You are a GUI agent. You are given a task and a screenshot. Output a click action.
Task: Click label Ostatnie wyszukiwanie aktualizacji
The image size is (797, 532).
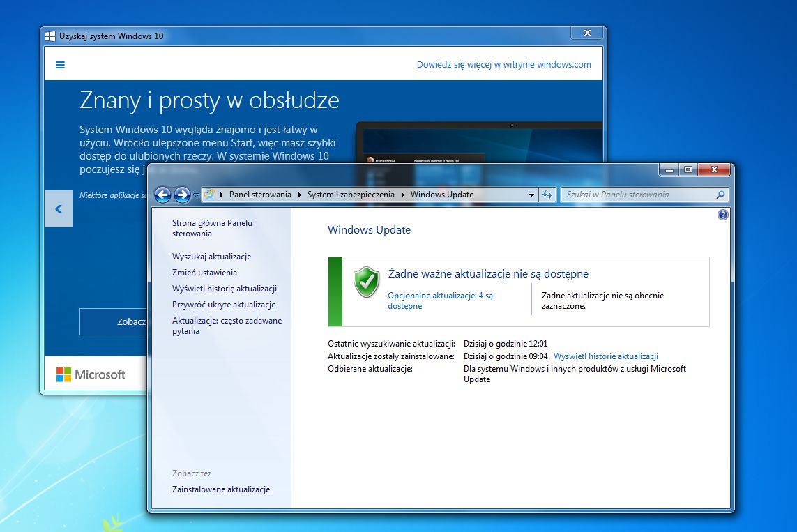391,344
